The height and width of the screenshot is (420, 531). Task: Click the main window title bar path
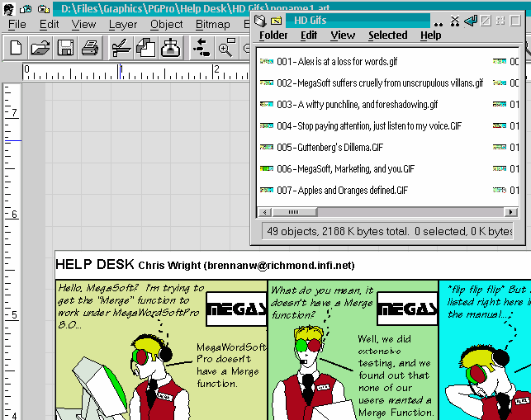pyautogui.click(x=195, y=8)
